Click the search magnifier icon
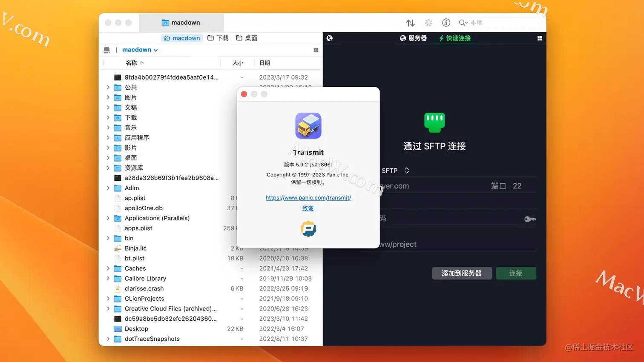 tap(463, 23)
